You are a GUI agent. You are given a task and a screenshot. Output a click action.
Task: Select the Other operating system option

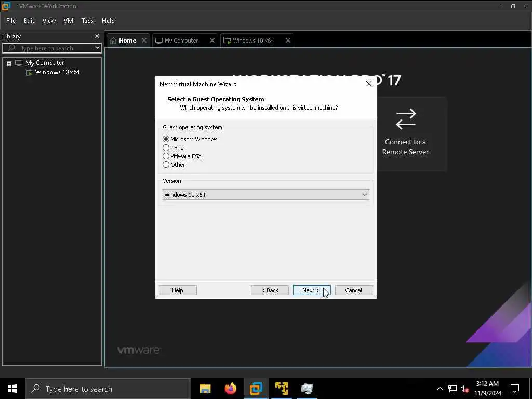(166, 165)
